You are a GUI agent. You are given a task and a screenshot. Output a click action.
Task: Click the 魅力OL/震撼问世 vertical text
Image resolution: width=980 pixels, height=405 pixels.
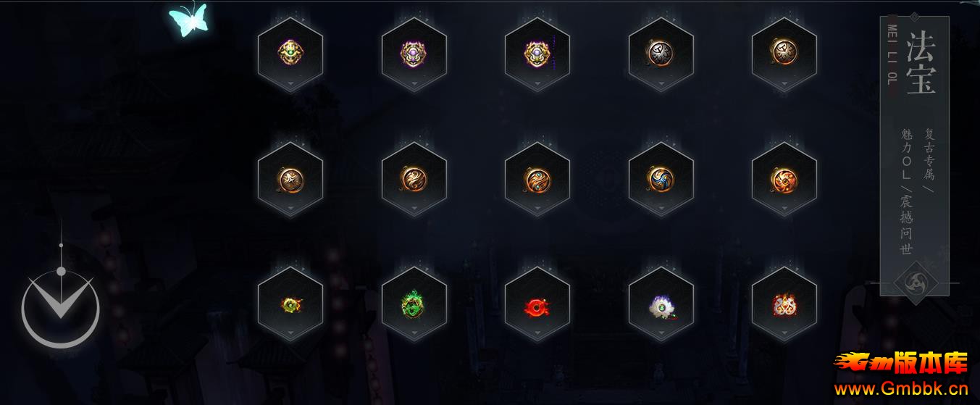point(907,192)
